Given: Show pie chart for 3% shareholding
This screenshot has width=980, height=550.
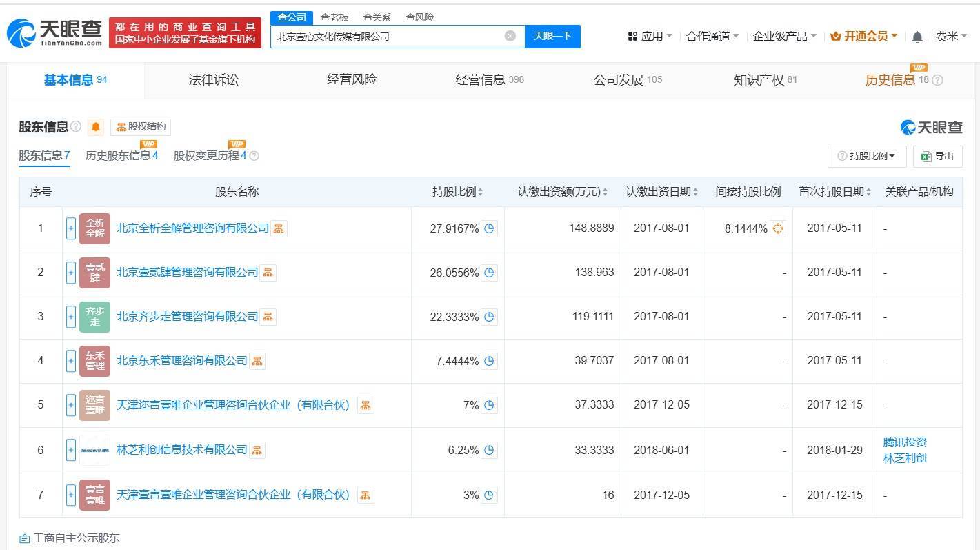Looking at the screenshot, I should (489, 495).
